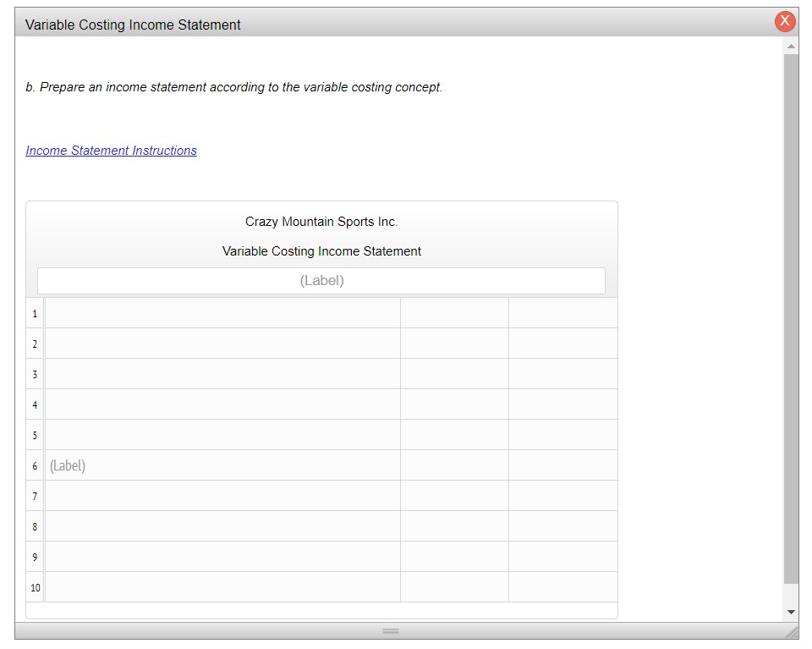
Task: Click the first amount cell in row 1
Action: [453, 312]
